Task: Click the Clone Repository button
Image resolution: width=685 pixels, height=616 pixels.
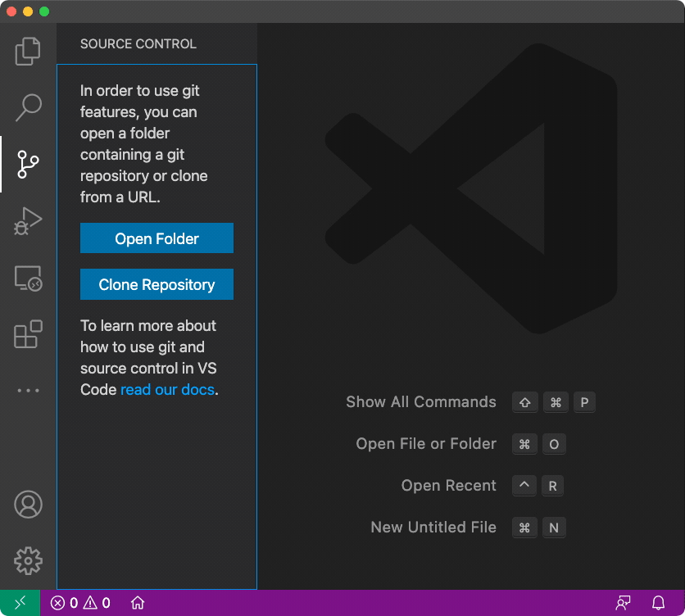Action: tap(157, 284)
